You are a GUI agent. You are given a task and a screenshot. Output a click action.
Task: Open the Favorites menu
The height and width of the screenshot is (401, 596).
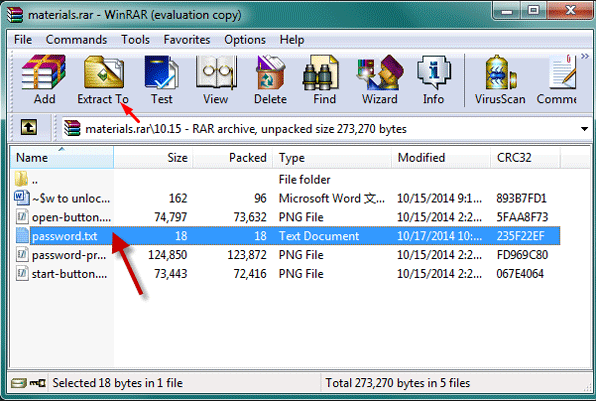pyautogui.click(x=187, y=40)
